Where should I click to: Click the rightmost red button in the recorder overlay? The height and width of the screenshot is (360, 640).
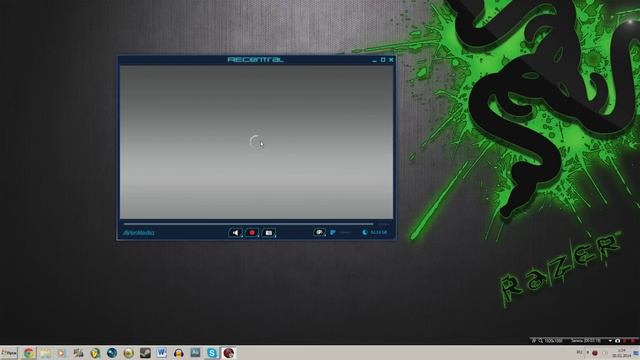click(x=633, y=341)
